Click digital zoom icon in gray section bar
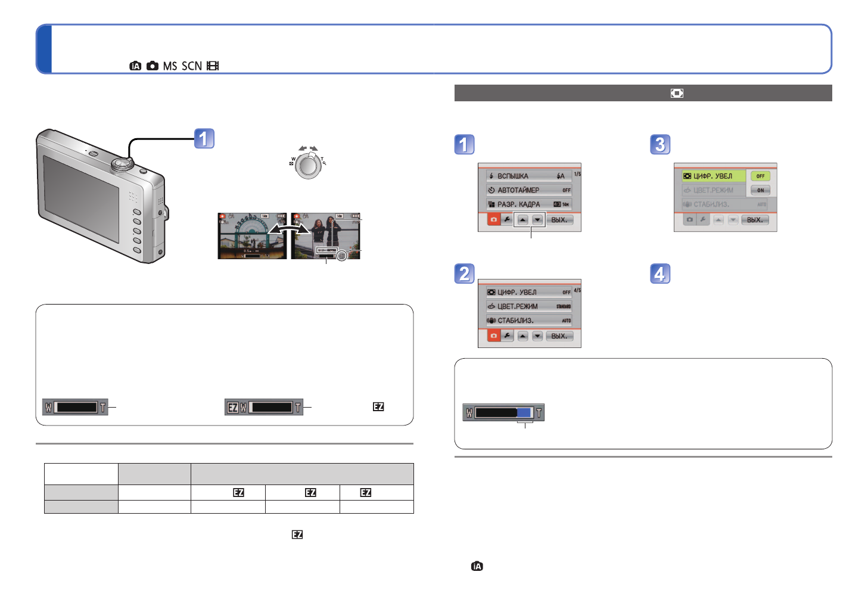The height and width of the screenshot is (615, 868). (x=677, y=94)
